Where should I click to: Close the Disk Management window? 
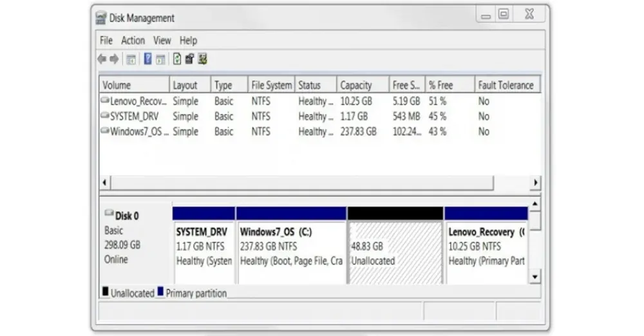coord(529,14)
